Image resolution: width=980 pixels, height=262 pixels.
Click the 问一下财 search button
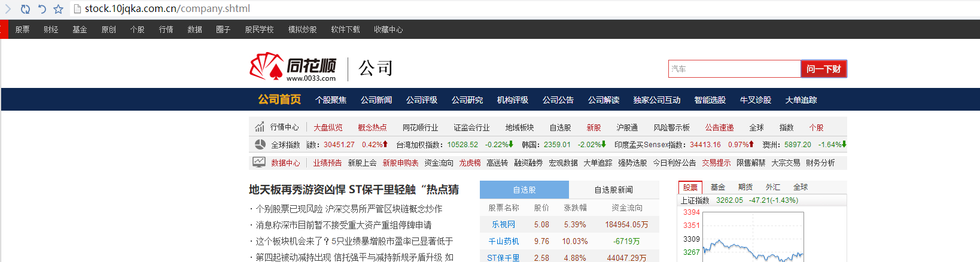tap(824, 69)
